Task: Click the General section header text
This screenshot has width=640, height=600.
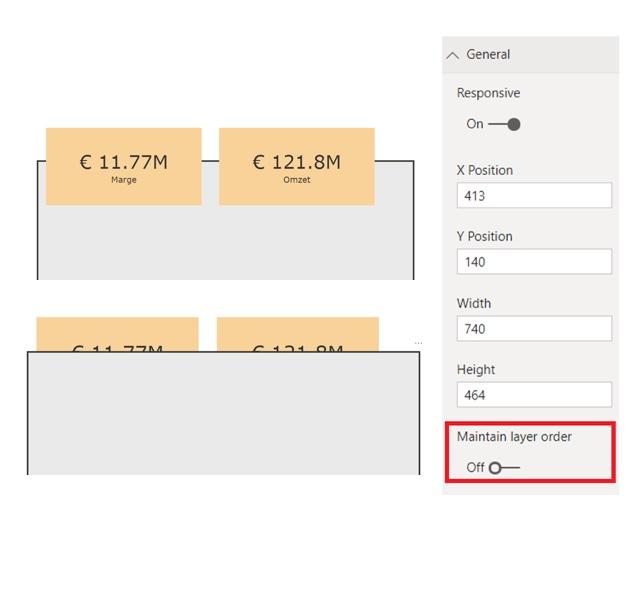Action: (x=488, y=55)
